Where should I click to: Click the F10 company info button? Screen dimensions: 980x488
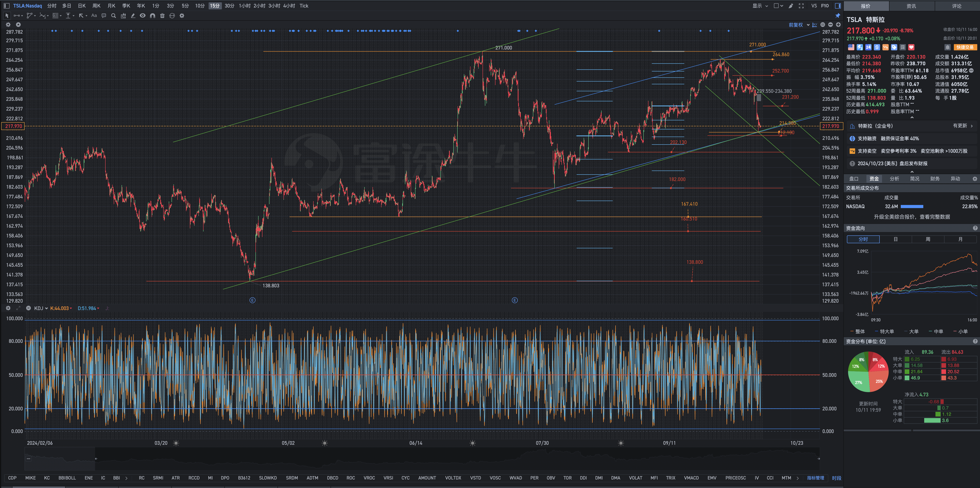pyautogui.click(x=825, y=6)
